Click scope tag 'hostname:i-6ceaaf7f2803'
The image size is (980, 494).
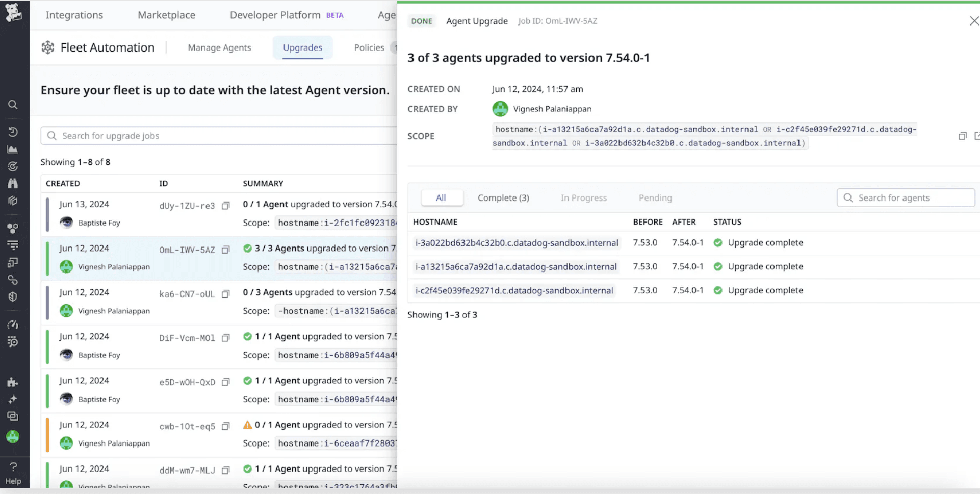coord(337,443)
